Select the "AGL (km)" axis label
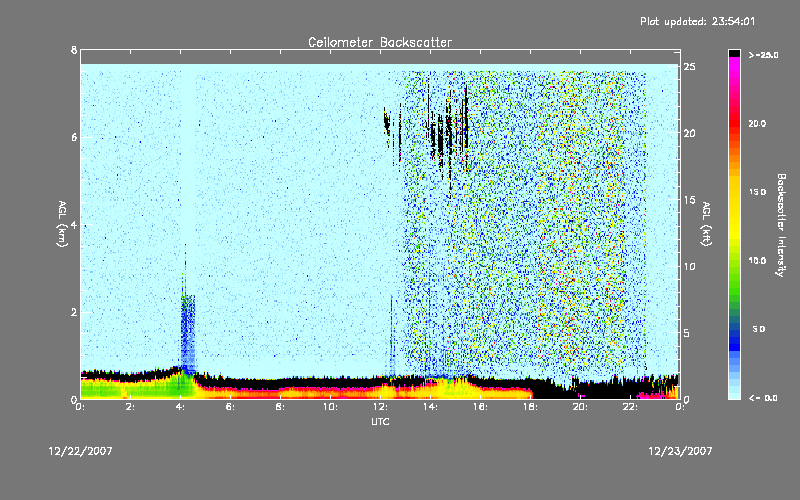Screen dimensions: 800x500 pos(62,224)
